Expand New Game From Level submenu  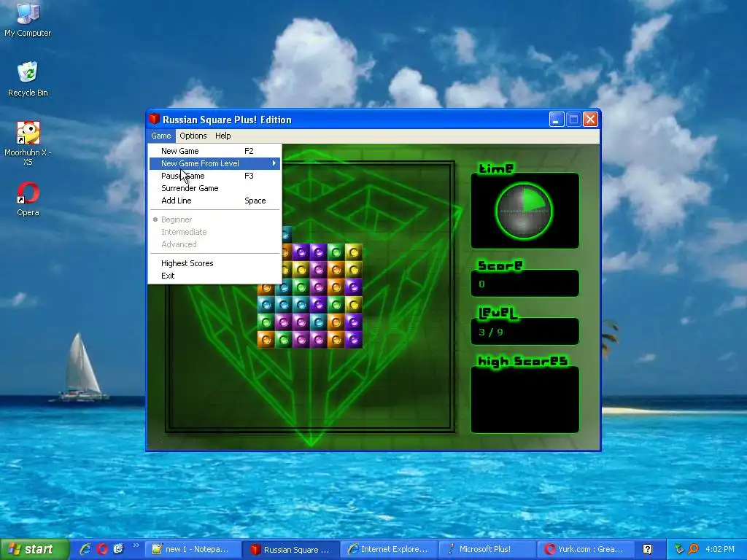[214, 163]
